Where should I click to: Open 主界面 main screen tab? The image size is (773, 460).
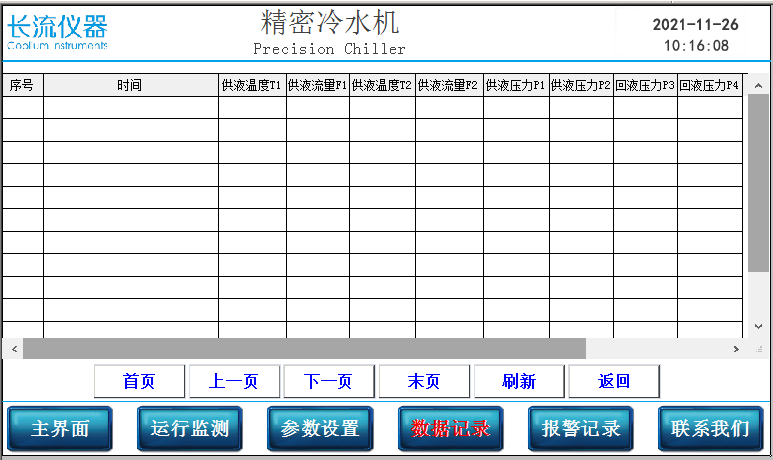[60, 429]
